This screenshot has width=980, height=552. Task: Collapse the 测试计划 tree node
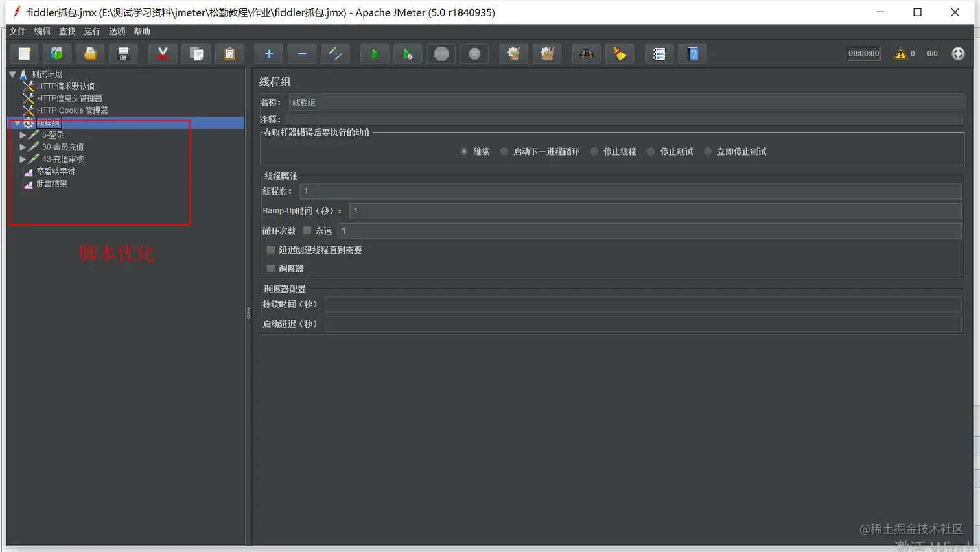point(12,74)
